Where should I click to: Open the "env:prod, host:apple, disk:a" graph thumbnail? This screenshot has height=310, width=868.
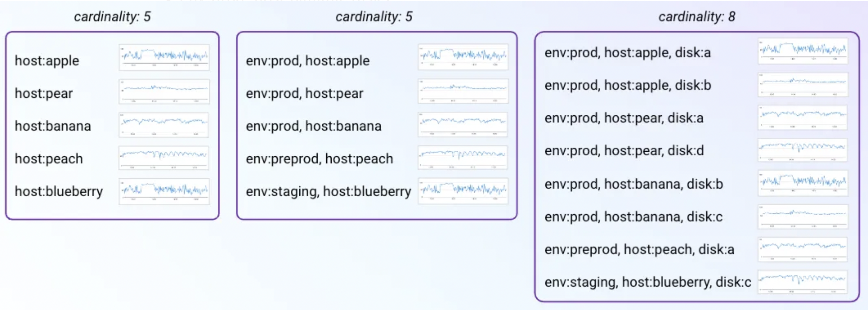click(x=803, y=51)
